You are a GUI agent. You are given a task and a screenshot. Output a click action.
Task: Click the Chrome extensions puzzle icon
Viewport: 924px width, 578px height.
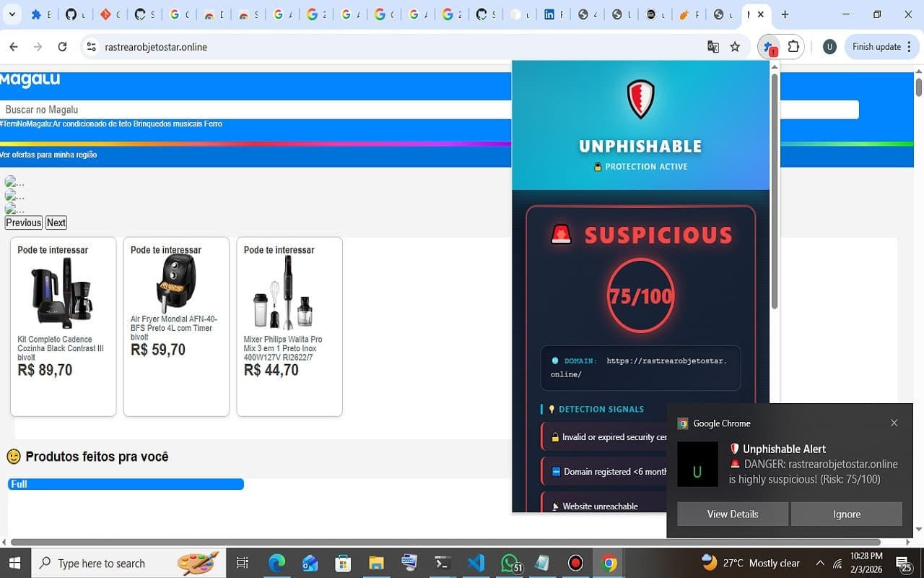click(x=793, y=46)
